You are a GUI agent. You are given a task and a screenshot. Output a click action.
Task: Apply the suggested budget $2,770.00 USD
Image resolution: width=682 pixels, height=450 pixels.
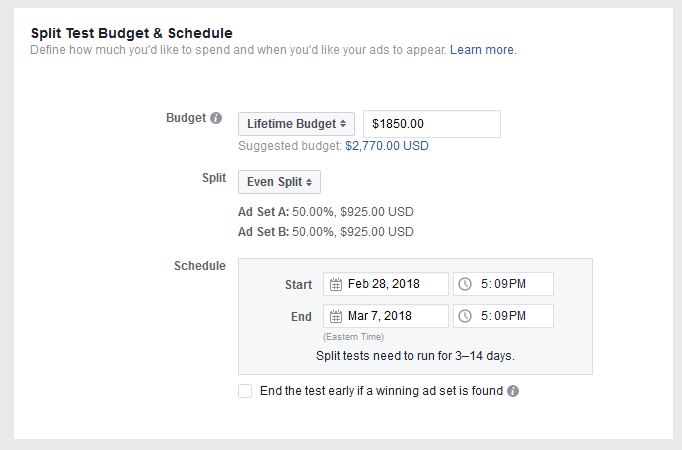point(387,146)
